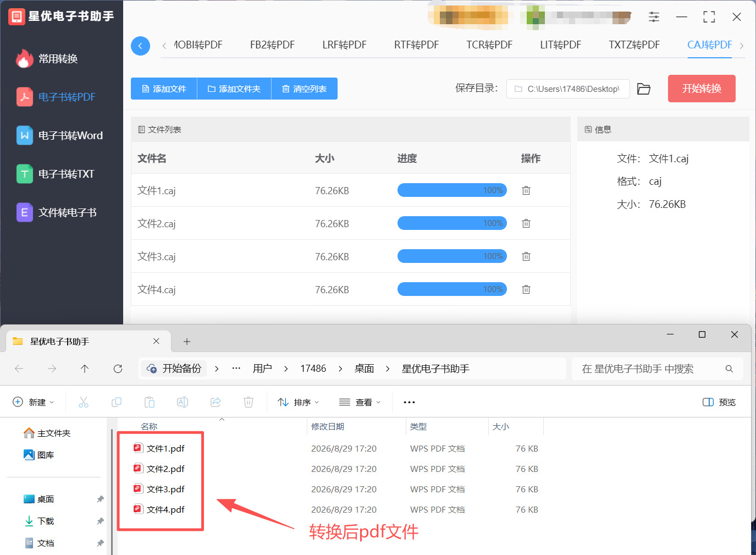Screen dimensions: 756x555
Task: Open 主文件夹 in Explorer navigation pane
Action: pos(47,433)
